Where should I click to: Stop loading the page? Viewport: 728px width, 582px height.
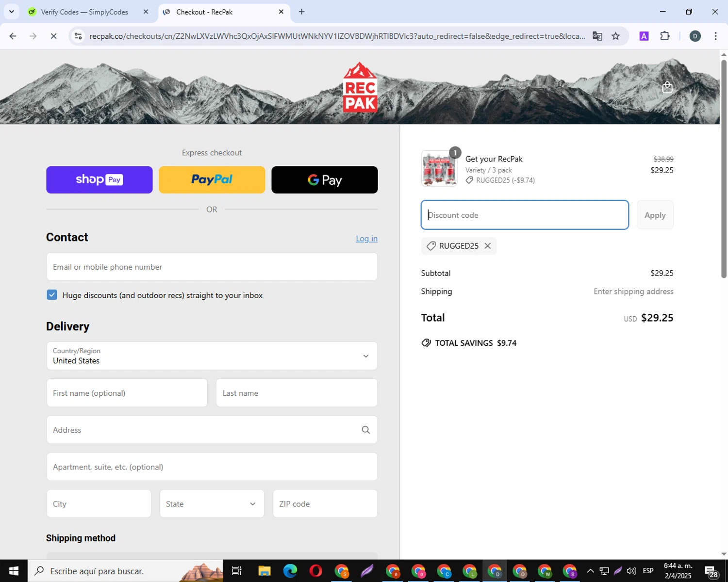pos(53,36)
